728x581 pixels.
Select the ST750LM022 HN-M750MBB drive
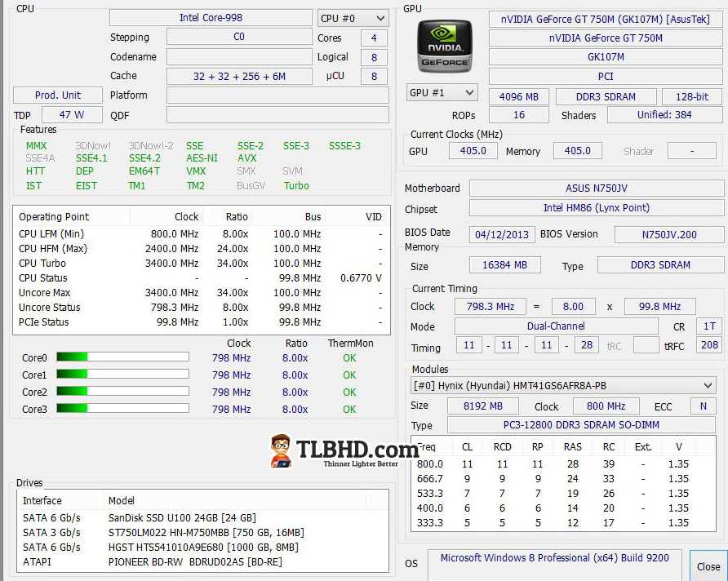click(x=203, y=533)
